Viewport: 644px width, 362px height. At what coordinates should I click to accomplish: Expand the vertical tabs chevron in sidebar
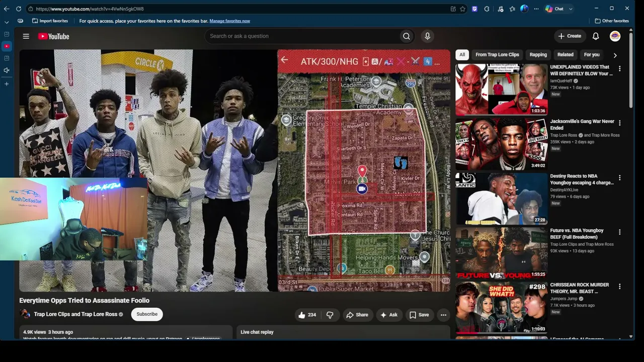(x=7, y=22)
